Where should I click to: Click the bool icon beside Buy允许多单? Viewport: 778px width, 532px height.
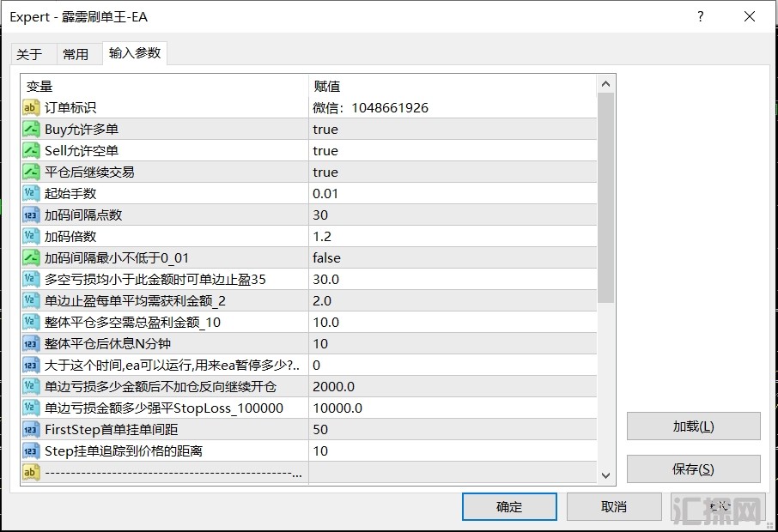pos(30,130)
